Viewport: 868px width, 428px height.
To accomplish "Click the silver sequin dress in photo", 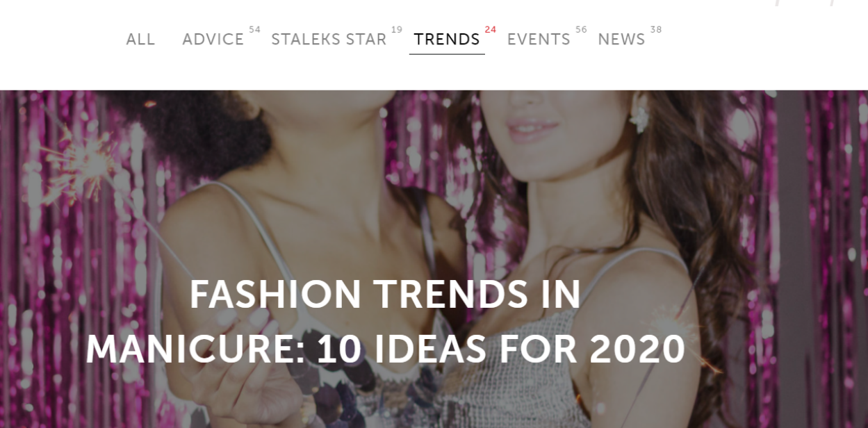I will pos(514,375).
